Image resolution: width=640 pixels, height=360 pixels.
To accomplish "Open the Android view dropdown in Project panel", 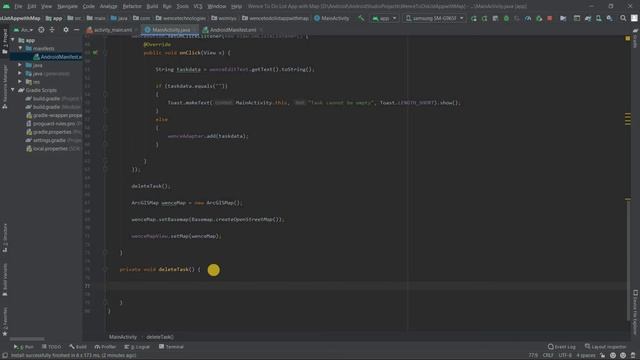I will tap(23, 30).
